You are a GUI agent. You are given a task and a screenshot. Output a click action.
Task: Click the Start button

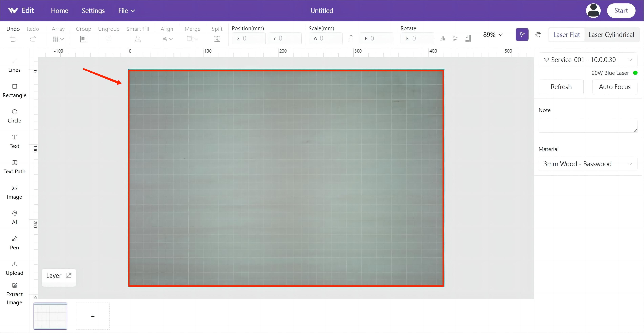pyautogui.click(x=621, y=10)
